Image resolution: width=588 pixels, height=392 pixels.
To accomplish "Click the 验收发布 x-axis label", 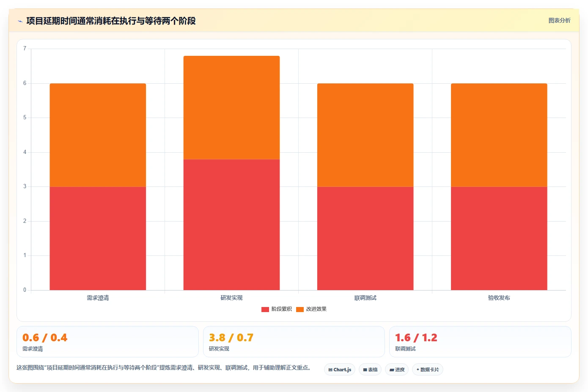I will pos(499,298).
